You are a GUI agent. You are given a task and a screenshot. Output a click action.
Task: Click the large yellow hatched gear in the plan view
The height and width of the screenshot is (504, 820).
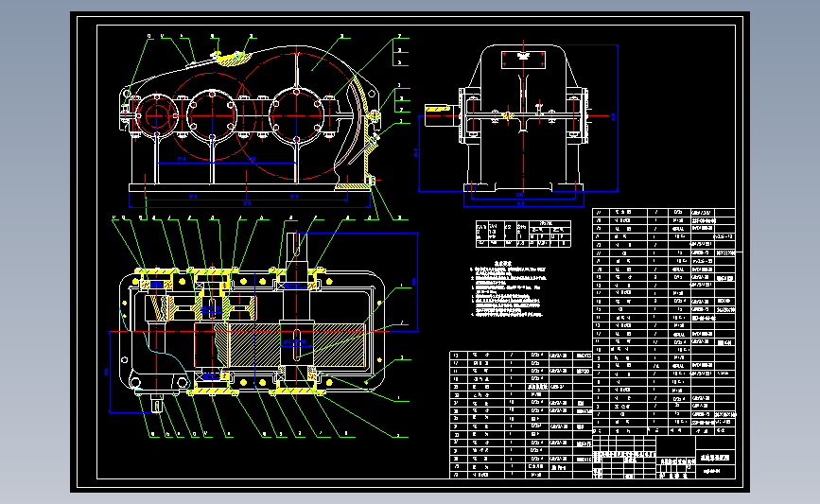click(296, 344)
